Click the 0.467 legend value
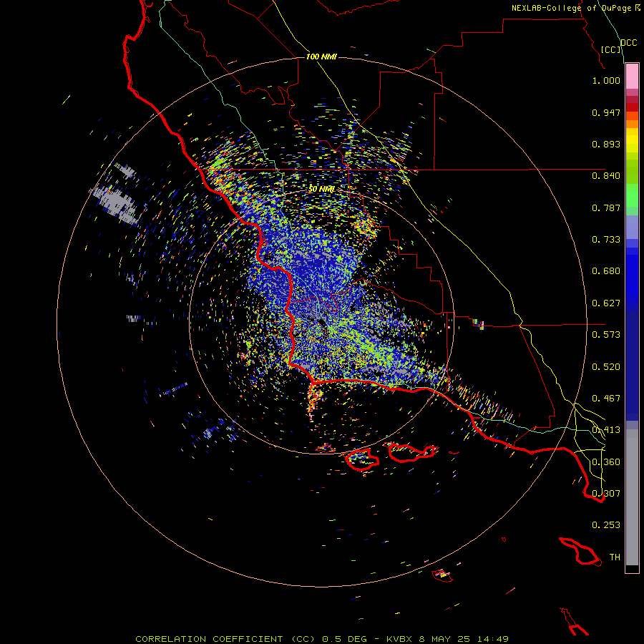This screenshot has height=644, width=644. coord(606,399)
